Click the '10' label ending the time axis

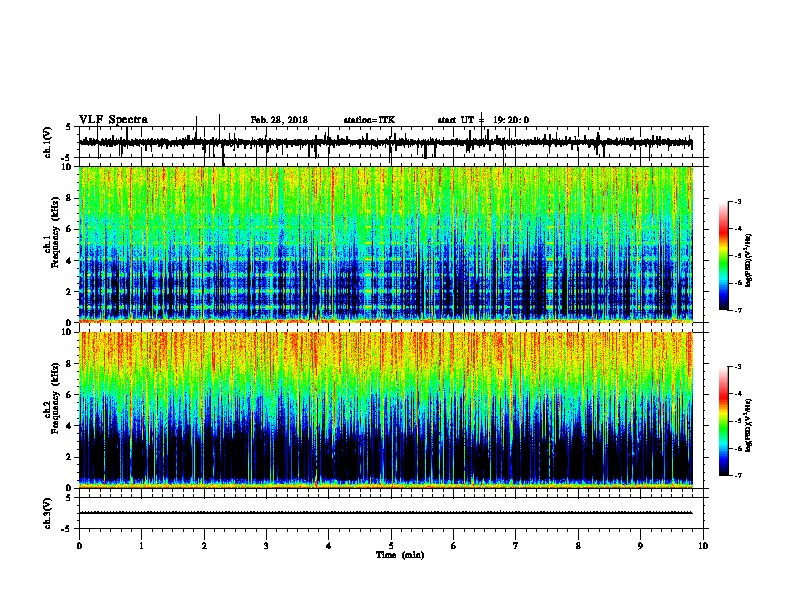tap(703, 546)
